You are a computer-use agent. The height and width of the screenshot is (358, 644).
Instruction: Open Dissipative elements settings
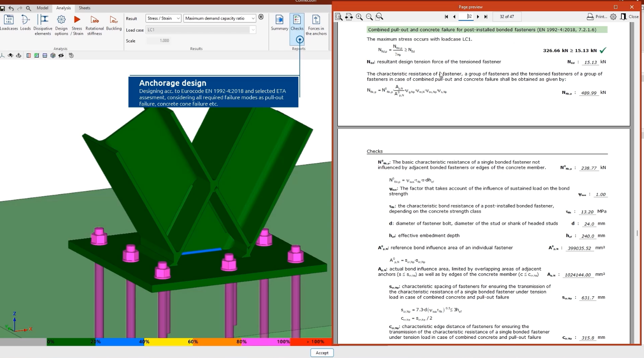(43, 25)
